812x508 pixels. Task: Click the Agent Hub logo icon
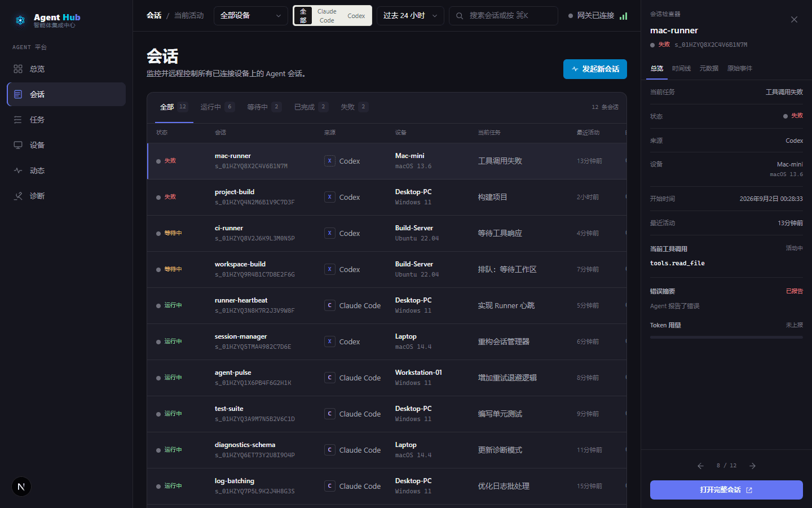pos(20,20)
